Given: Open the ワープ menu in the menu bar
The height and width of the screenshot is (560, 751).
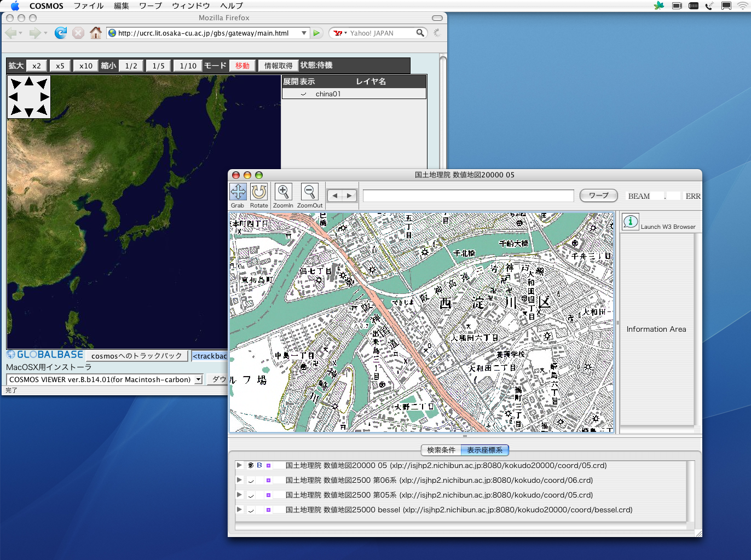Looking at the screenshot, I should pos(151,5).
